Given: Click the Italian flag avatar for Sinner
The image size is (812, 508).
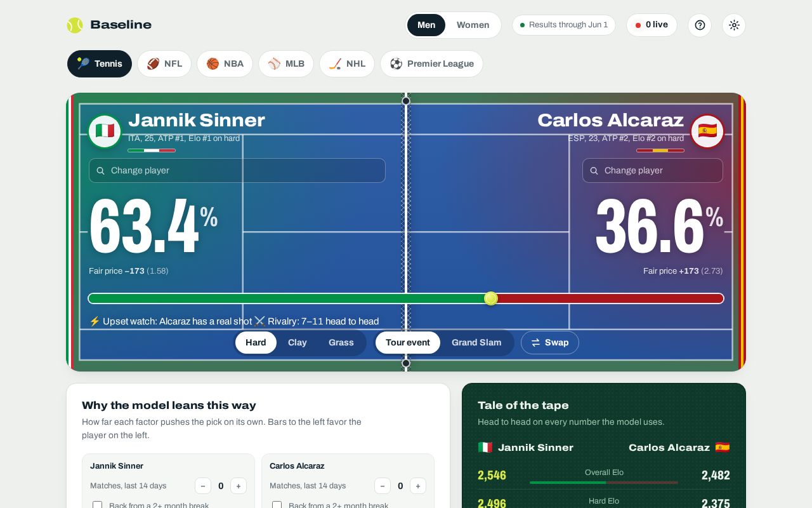Looking at the screenshot, I should click(x=105, y=131).
